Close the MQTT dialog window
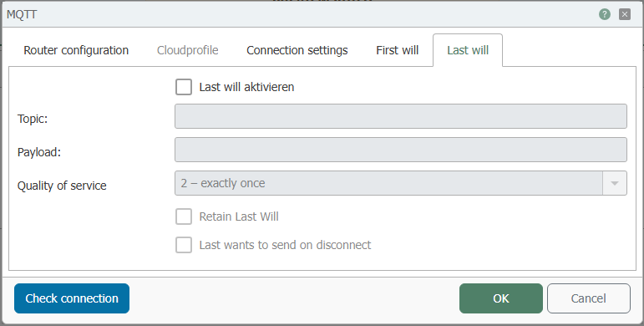This screenshot has width=644, height=326. pyautogui.click(x=625, y=14)
